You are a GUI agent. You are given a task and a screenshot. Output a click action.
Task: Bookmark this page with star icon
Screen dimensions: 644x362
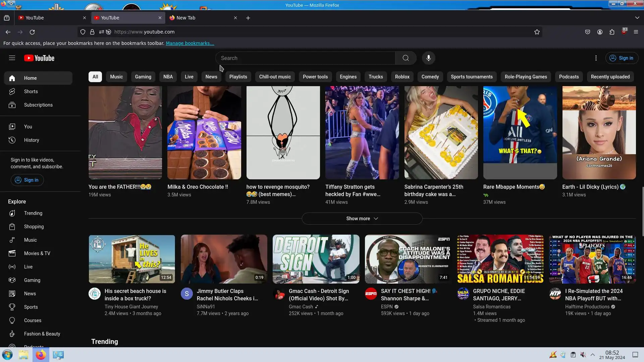pyautogui.click(x=537, y=32)
